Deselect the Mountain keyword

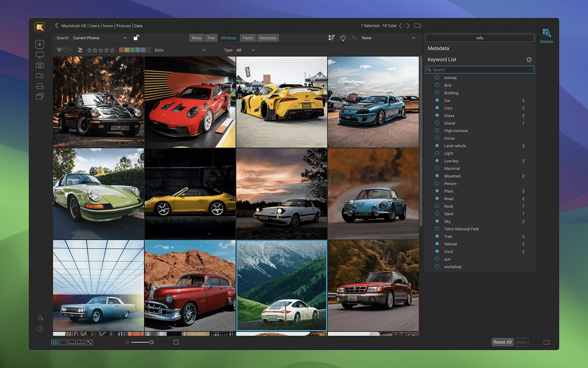click(437, 176)
